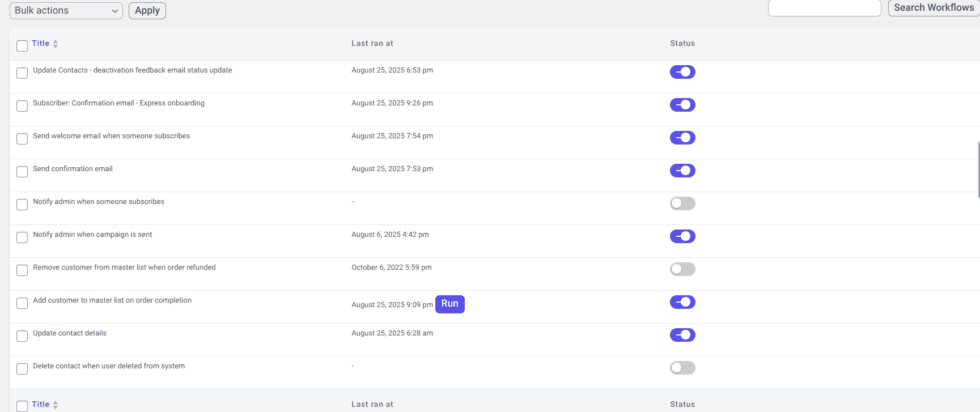This screenshot has height=412, width=980.
Task: Click the date August 25, 2025 6:53 pm
Action: click(x=392, y=70)
